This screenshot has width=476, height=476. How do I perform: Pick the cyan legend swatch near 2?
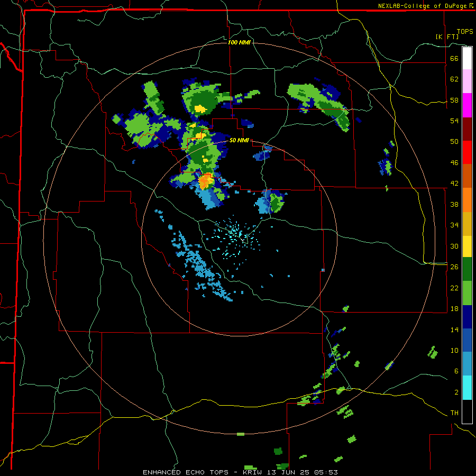(467, 388)
